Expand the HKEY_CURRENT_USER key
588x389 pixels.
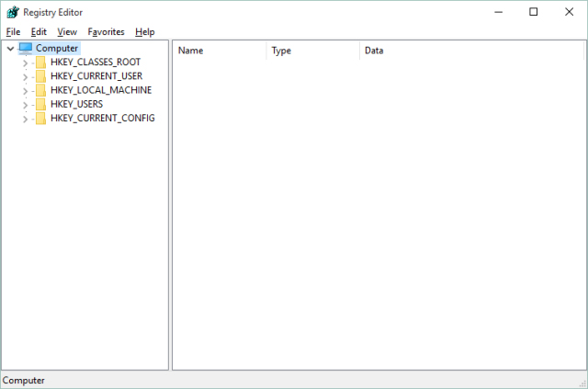pos(25,77)
